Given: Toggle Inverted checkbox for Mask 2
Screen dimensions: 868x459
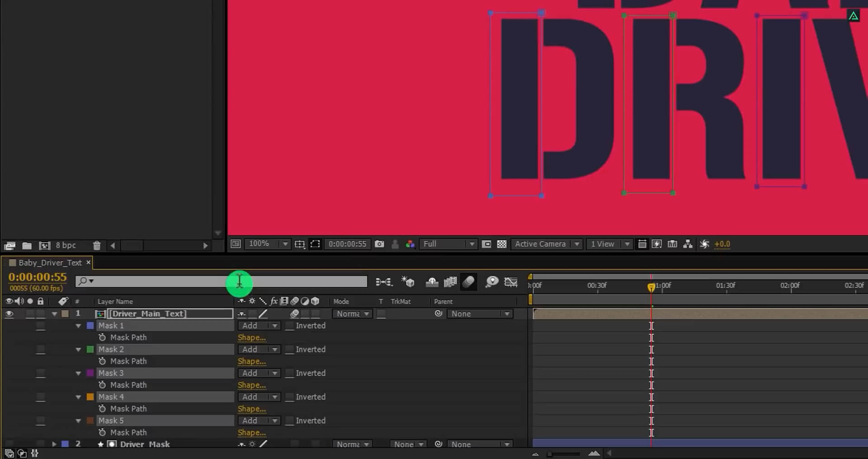Looking at the screenshot, I should point(290,350).
